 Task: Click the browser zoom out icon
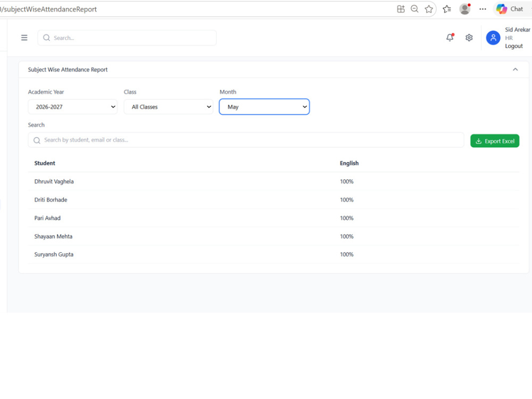(414, 9)
